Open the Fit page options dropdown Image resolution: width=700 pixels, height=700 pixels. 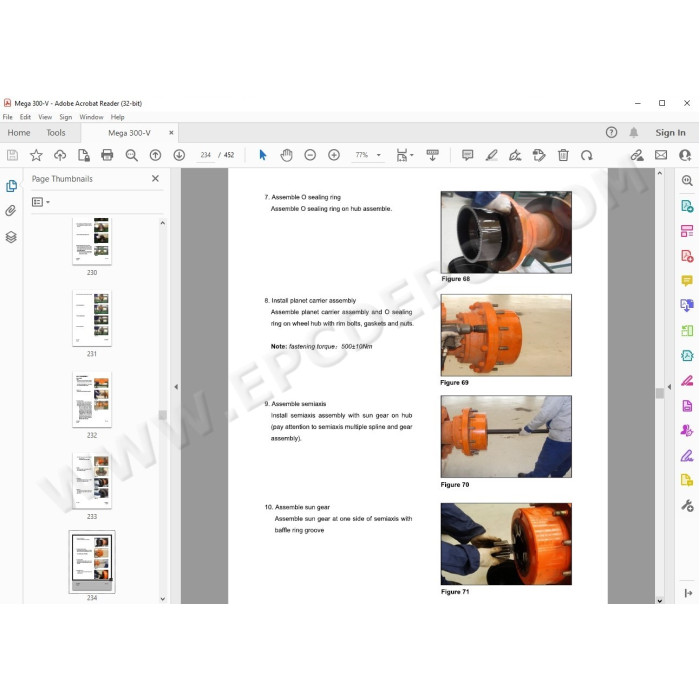click(405, 155)
